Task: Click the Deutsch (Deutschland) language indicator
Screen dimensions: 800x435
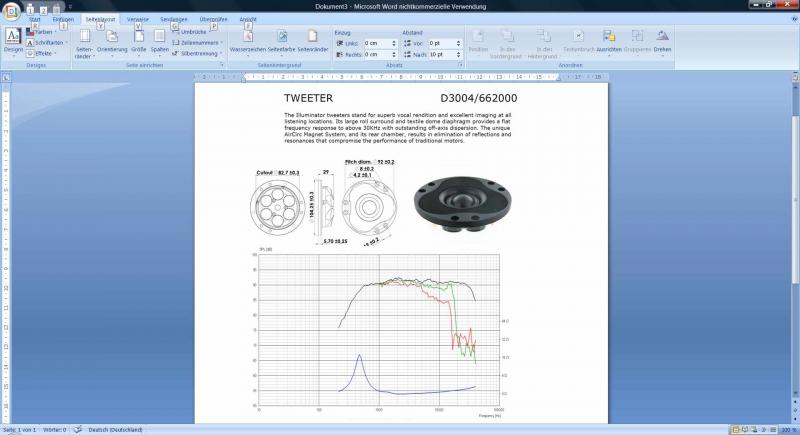Action: 115,430
